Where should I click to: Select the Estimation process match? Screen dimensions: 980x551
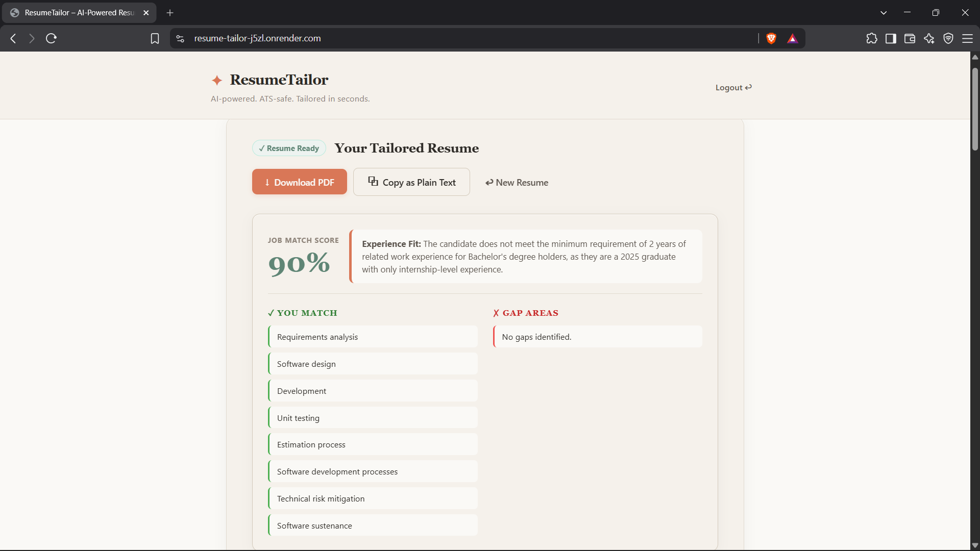tap(373, 444)
